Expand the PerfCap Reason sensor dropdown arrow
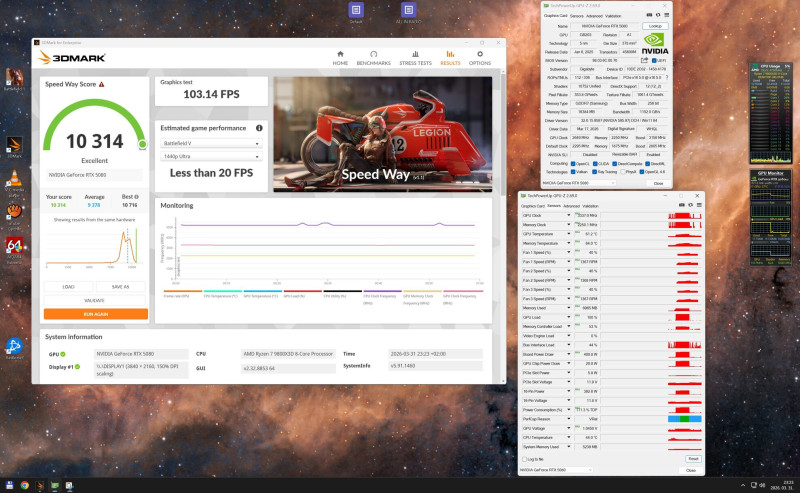Viewport: 800px width, 493px height. 568,419
